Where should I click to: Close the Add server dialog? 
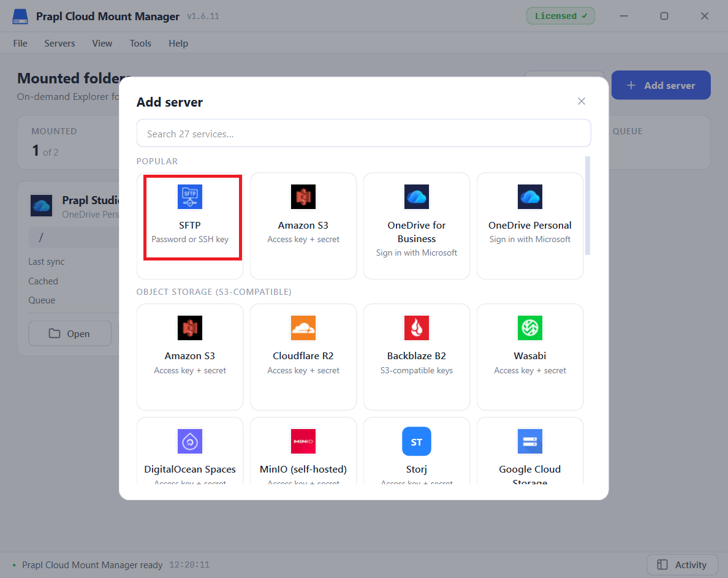(582, 101)
